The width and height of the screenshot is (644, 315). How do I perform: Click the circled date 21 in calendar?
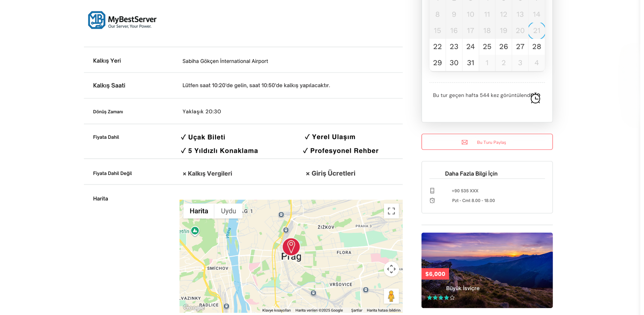(537, 30)
